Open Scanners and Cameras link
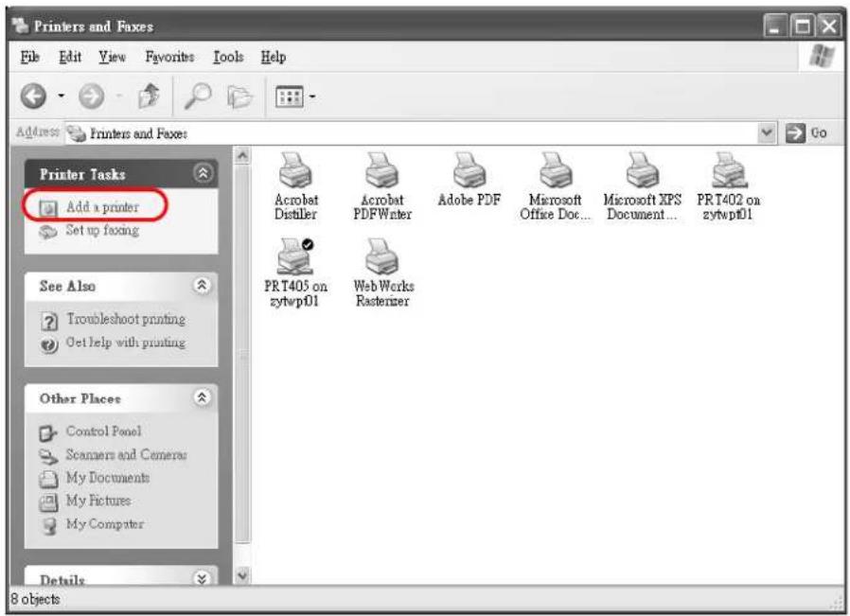 (x=126, y=454)
